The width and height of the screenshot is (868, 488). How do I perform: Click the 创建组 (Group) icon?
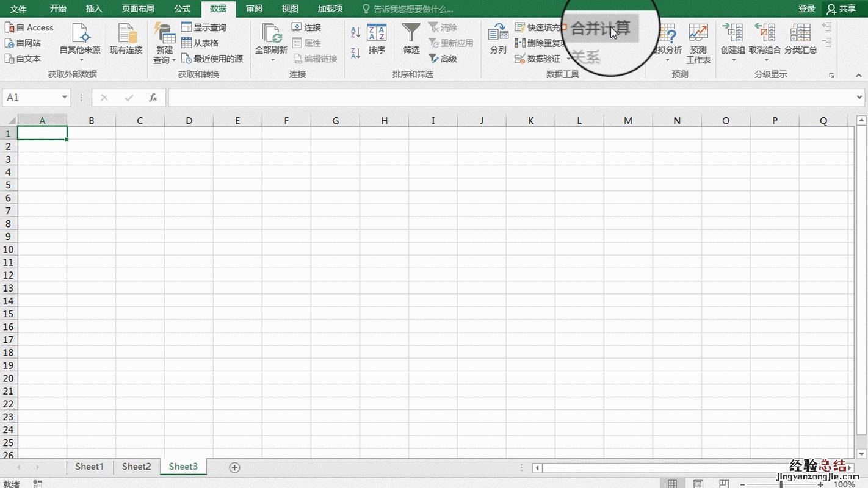pos(732,34)
